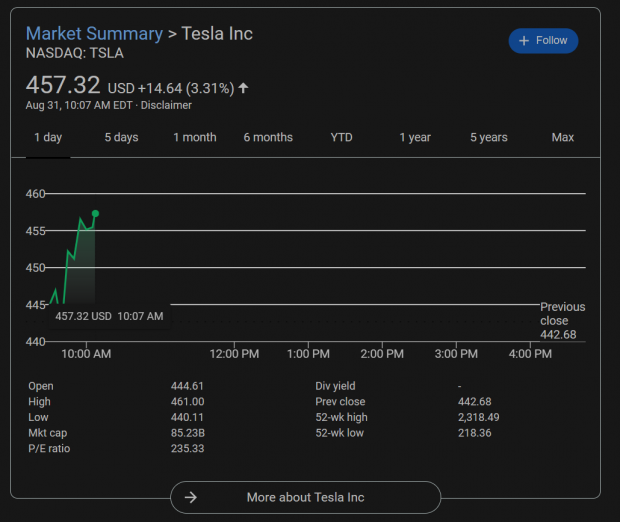
Task: Click the 2:00 PM axis label
Action: (382, 354)
